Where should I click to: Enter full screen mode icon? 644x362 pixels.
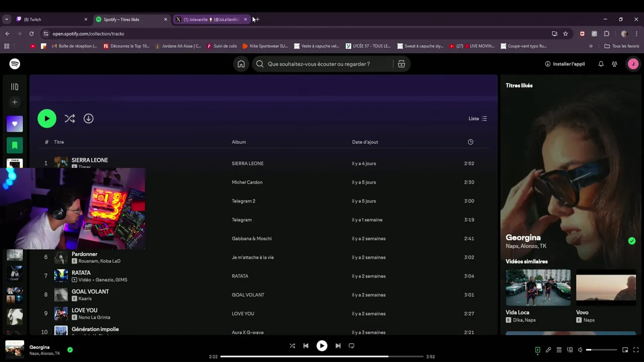click(x=636, y=350)
